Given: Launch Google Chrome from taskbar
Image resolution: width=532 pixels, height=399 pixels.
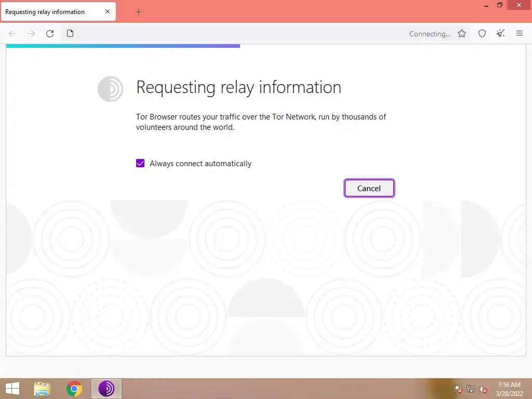Looking at the screenshot, I should click(74, 389).
